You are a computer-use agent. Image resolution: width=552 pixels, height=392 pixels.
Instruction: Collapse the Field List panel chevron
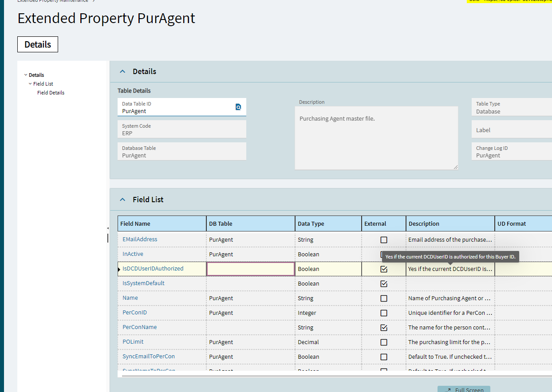pyautogui.click(x=123, y=200)
